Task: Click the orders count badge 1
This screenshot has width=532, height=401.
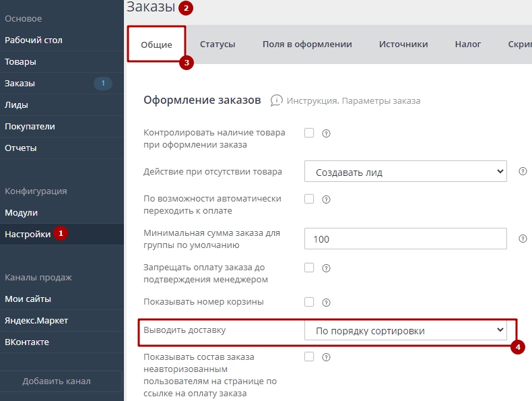Action: (103, 83)
